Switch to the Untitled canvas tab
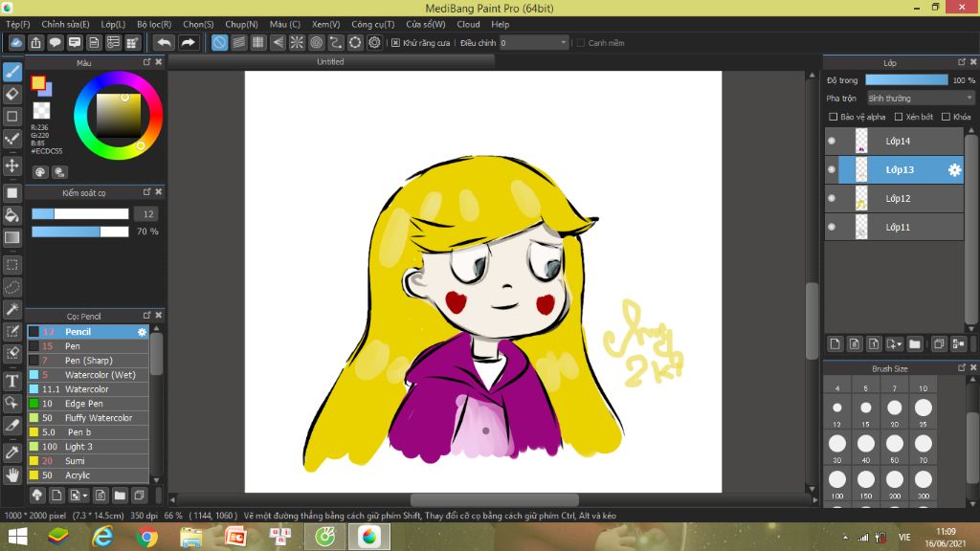Image resolution: width=980 pixels, height=551 pixels. pyautogui.click(x=330, y=62)
